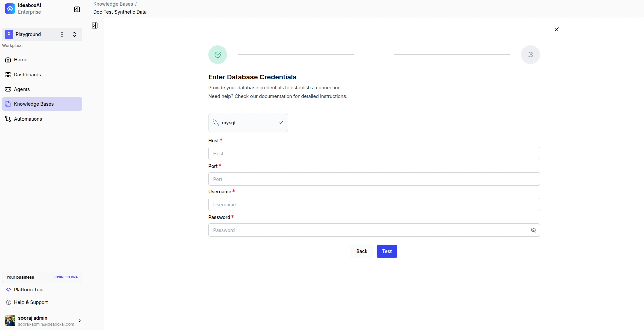Go to Knowledge Bases breadcrumb
The image size is (644, 330).
113,4
